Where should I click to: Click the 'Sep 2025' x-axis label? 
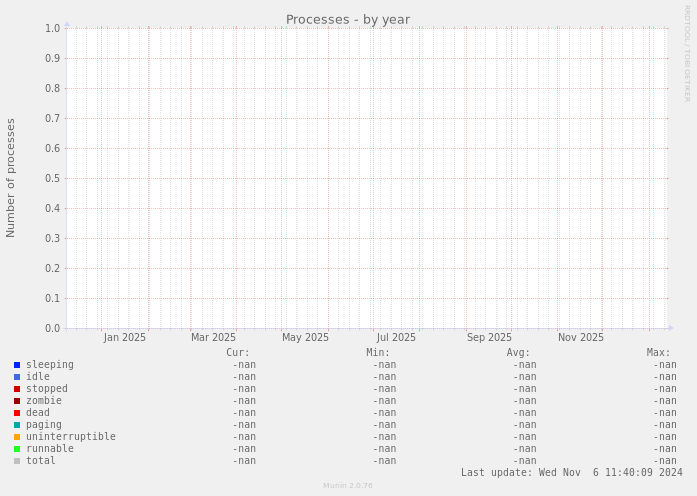pyautogui.click(x=489, y=338)
